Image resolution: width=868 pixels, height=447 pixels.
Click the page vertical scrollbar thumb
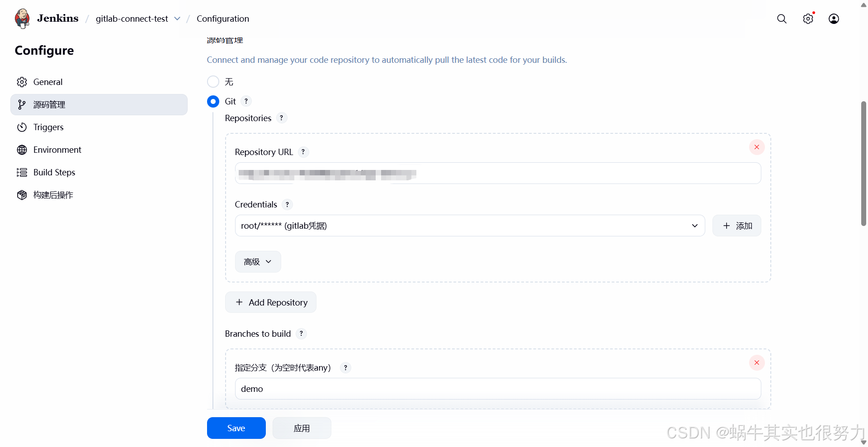click(x=863, y=164)
